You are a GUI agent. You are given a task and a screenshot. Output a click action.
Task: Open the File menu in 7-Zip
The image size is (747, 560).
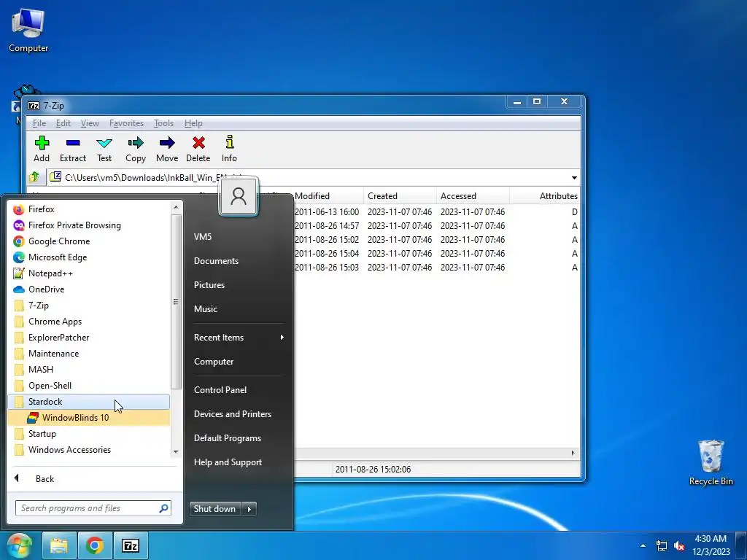(39, 123)
